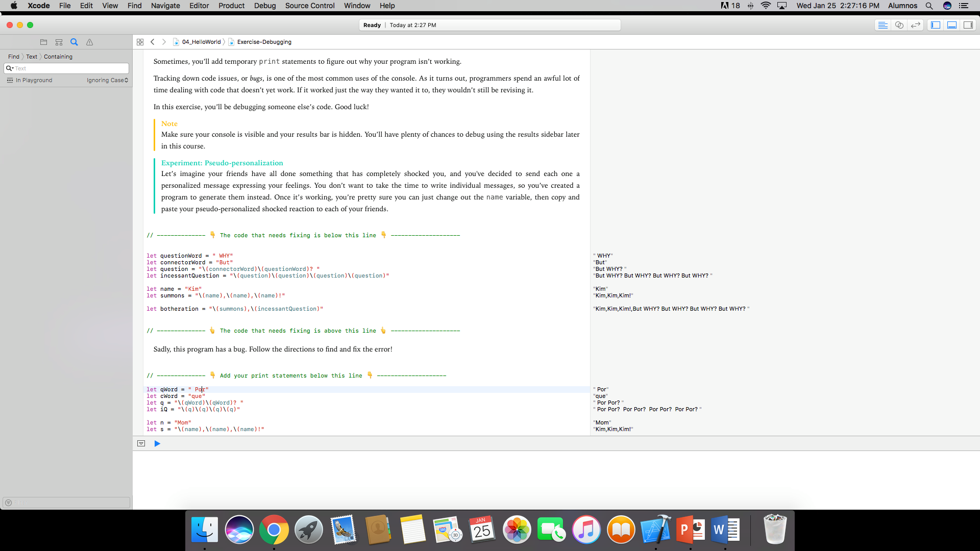980x551 pixels.
Task: Show the Assistant editor (overlapping circles icon)
Action: [899, 24]
